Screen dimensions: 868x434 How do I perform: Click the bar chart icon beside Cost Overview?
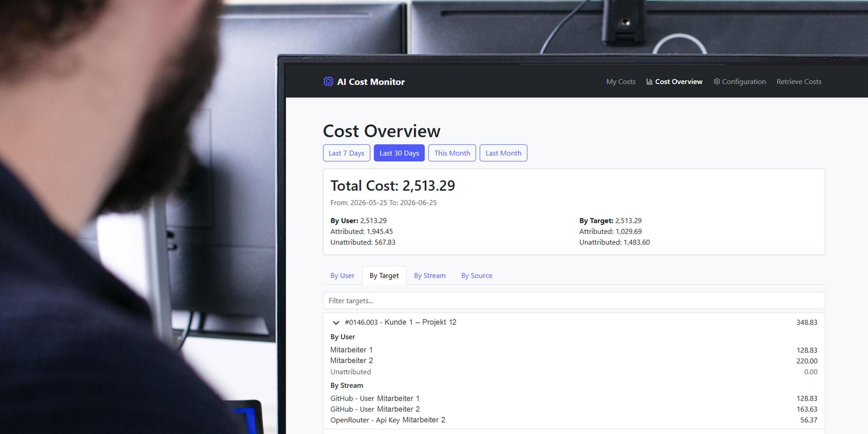649,81
